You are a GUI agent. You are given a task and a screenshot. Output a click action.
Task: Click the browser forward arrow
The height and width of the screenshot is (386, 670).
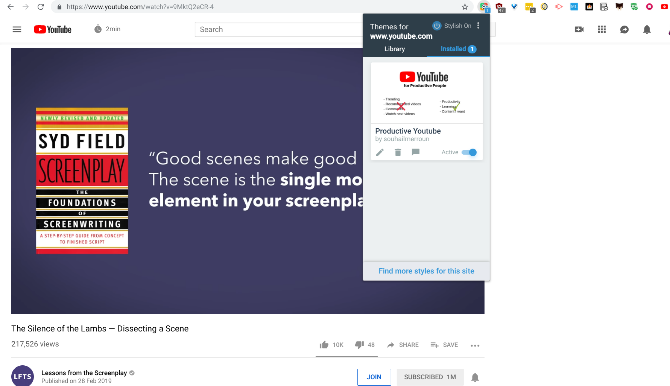tap(26, 7)
